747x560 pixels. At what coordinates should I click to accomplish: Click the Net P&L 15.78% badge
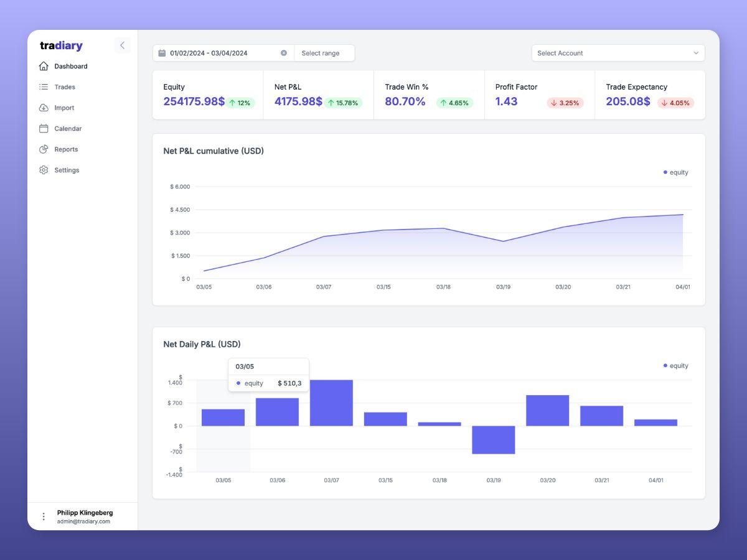point(343,103)
